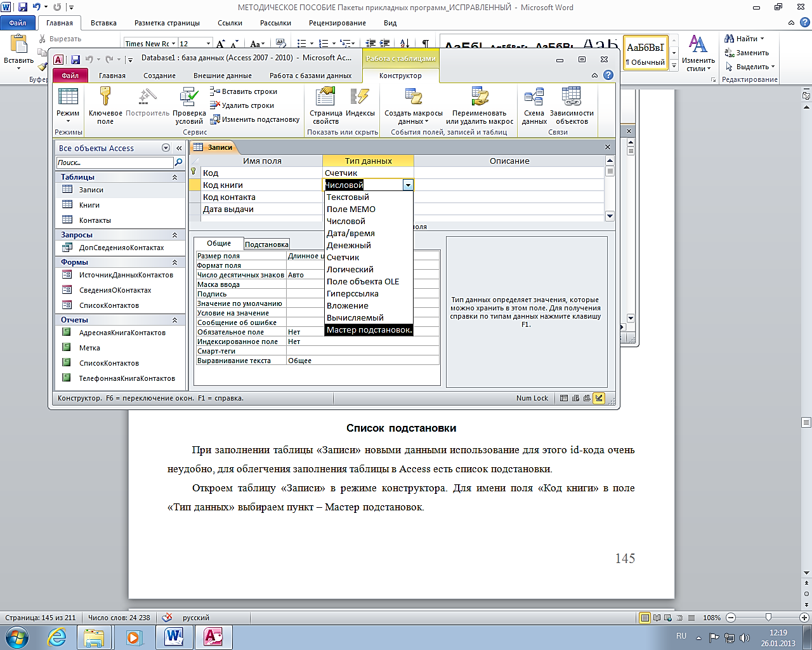Click the Word zoom out minus button
Viewport: 812px width, 650px height.
pyautogui.click(x=731, y=618)
